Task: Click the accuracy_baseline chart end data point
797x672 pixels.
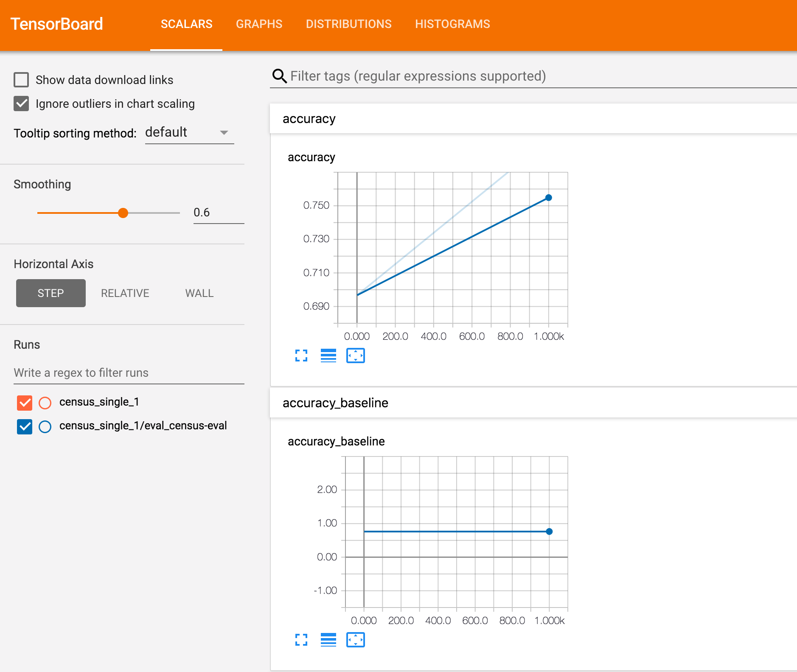Action: pos(549,532)
